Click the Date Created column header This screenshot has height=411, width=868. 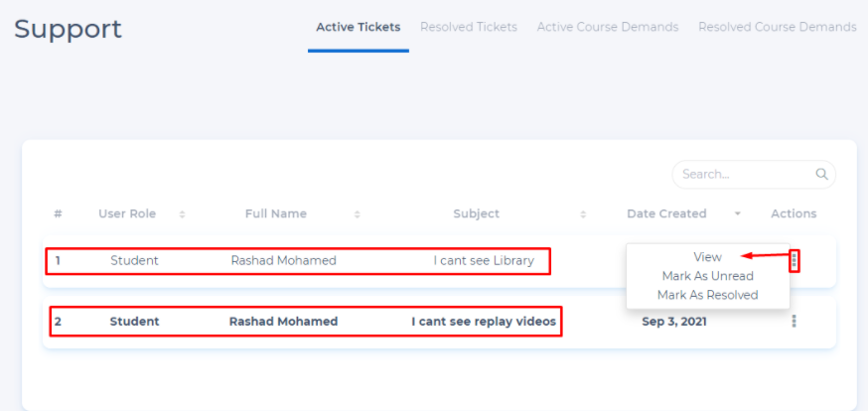point(666,214)
